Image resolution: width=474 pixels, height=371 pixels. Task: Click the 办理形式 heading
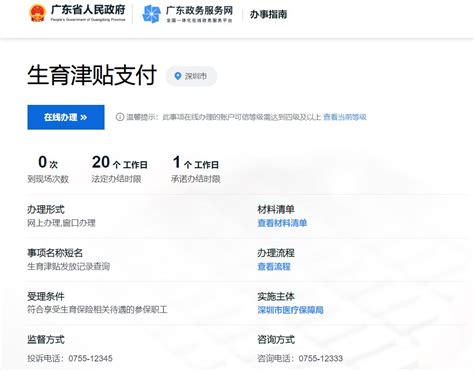46,210
